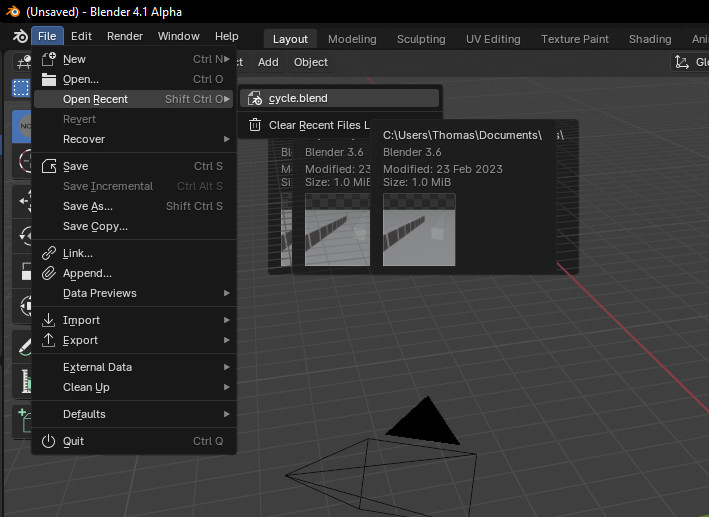Choose Save Copy... entry
The width and height of the screenshot is (709, 517).
(134, 226)
